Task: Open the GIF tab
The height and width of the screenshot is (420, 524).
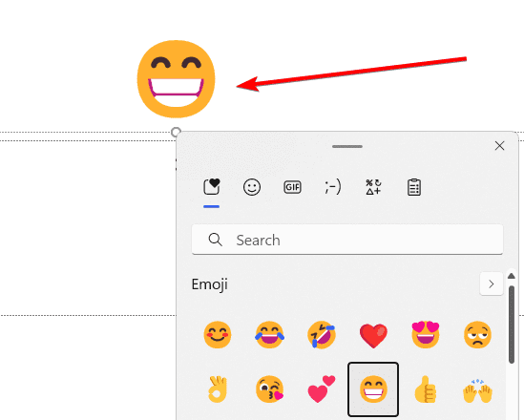Action: [x=292, y=187]
